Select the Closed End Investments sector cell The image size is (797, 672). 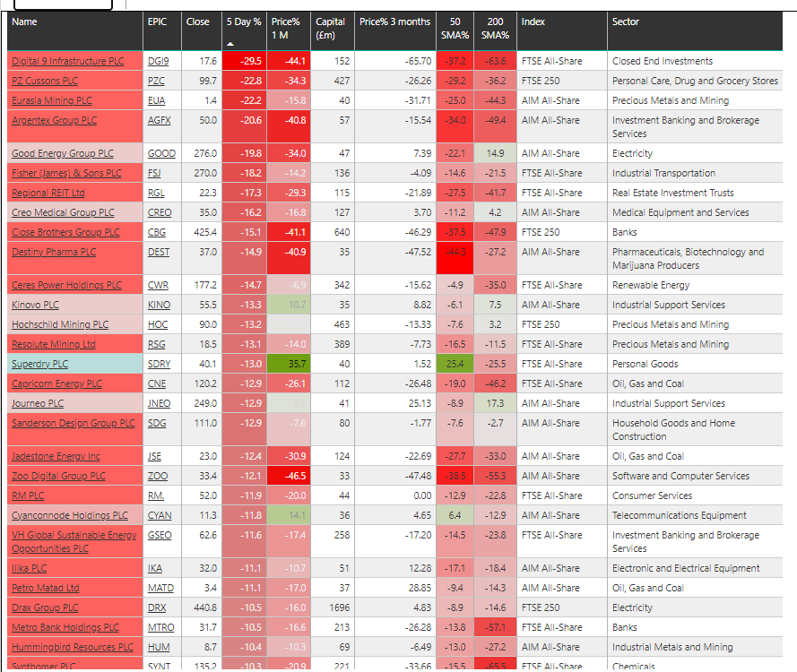coord(695,61)
